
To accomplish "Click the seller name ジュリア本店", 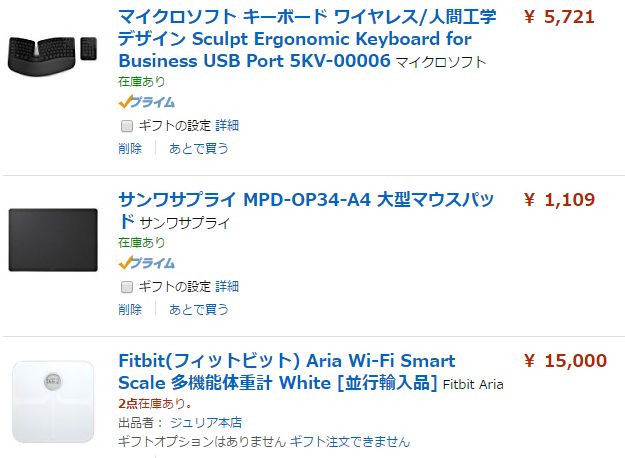I will click(x=208, y=422).
